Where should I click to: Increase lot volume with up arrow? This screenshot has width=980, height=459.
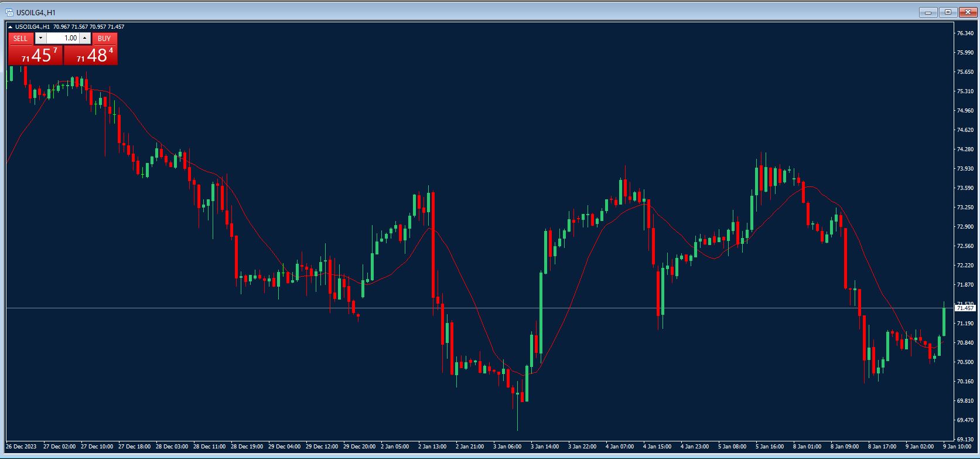pyautogui.click(x=84, y=38)
